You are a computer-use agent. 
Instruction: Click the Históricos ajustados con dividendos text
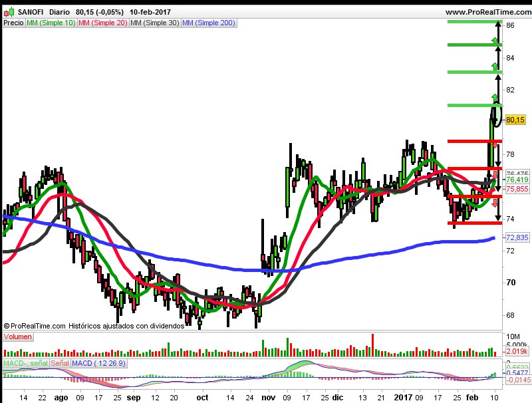126,326
